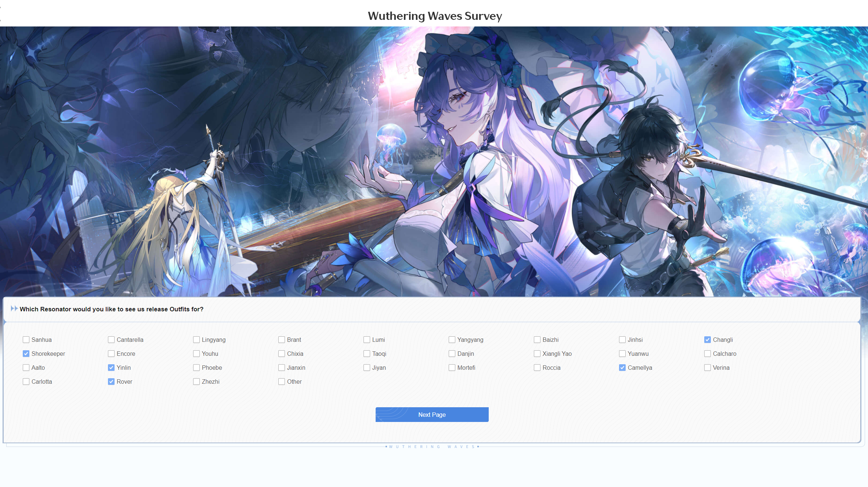Tick the Baizhi checkbox

(537, 340)
